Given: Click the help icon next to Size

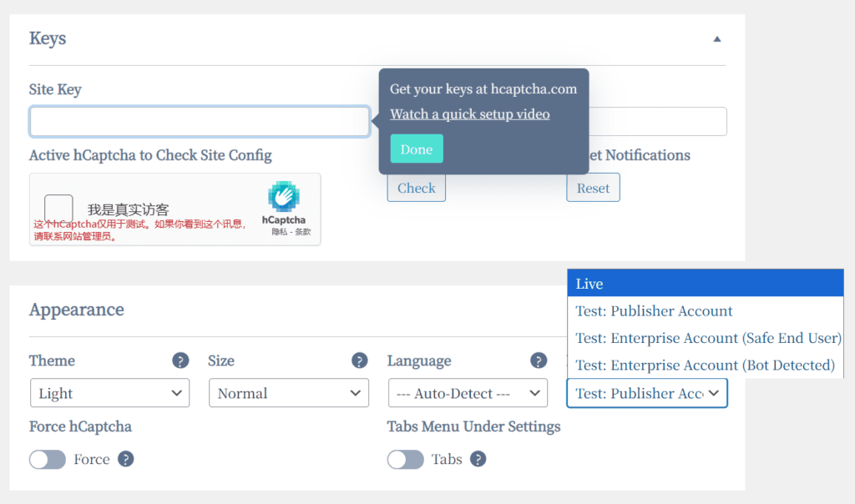Looking at the screenshot, I should (x=360, y=360).
